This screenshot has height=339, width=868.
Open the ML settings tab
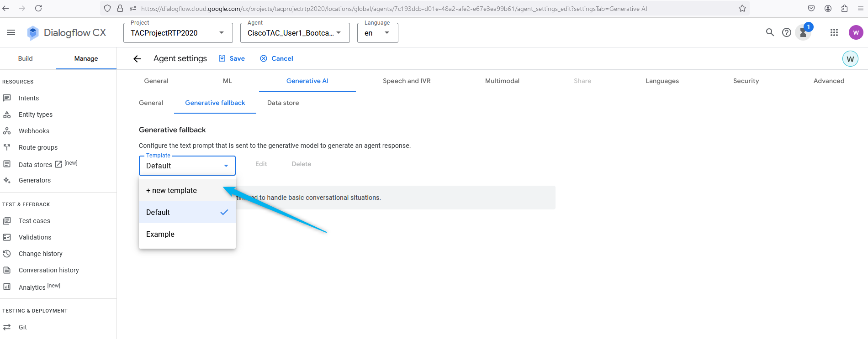pyautogui.click(x=228, y=81)
